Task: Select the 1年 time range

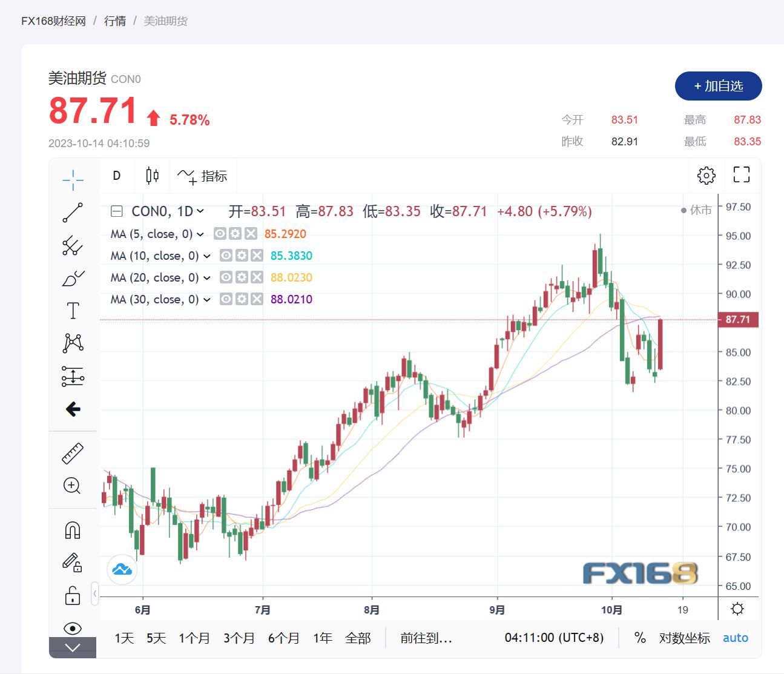Action: [323, 638]
